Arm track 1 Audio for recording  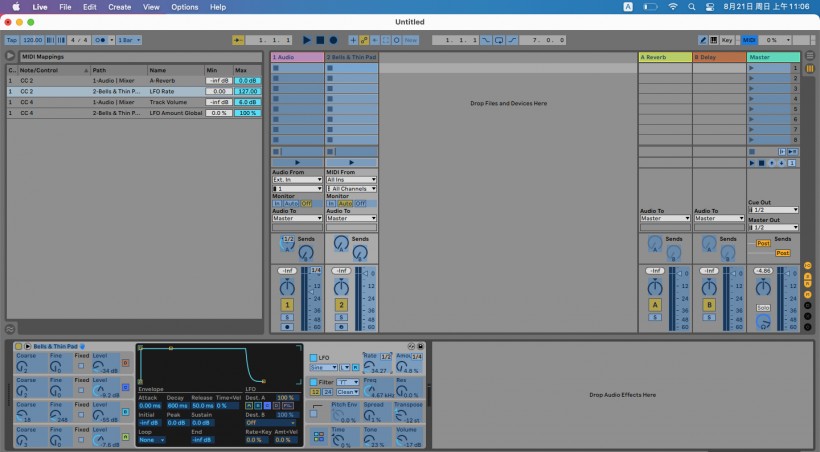tap(287, 327)
